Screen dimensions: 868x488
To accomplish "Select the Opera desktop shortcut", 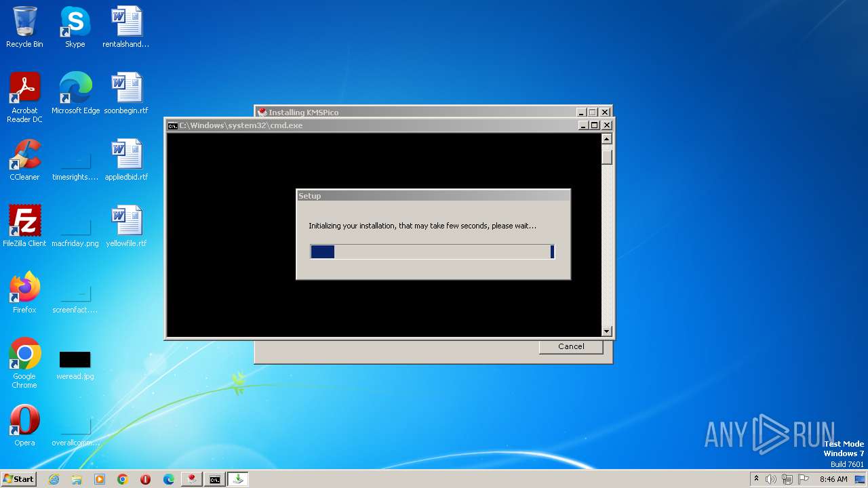I will click(x=24, y=426).
